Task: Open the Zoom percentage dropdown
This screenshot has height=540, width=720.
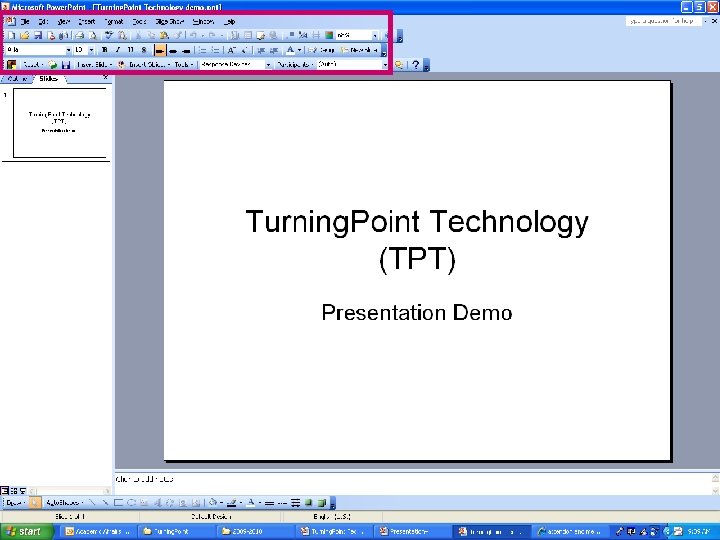Action: pyautogui.click(x=375, y=35)
